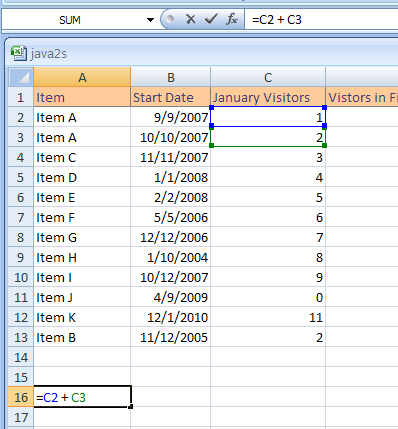
Task: Click the 'Item D' cell
Action: point(82,177)
